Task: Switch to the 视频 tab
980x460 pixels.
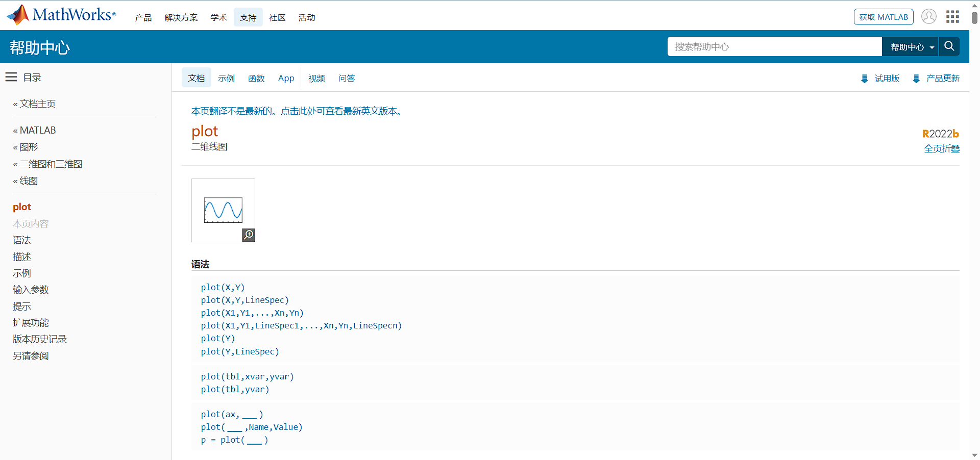Action: tap(316, 78)
